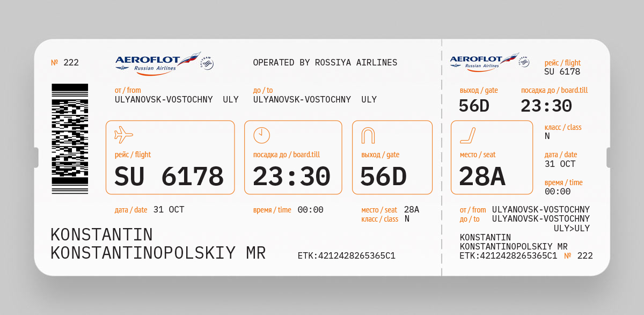This screenshot has height=315, width=644.
Task: Click the arch-shaped gate icon
Action: point(368,135)
